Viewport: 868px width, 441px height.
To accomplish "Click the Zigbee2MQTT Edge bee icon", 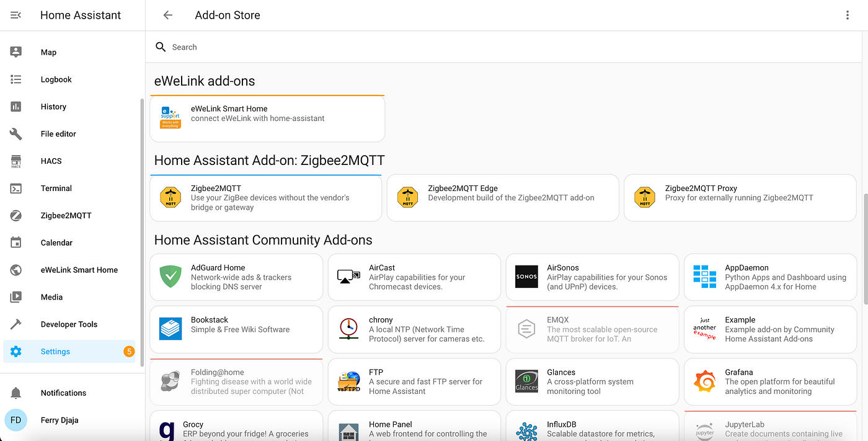I will click(407, 197).
